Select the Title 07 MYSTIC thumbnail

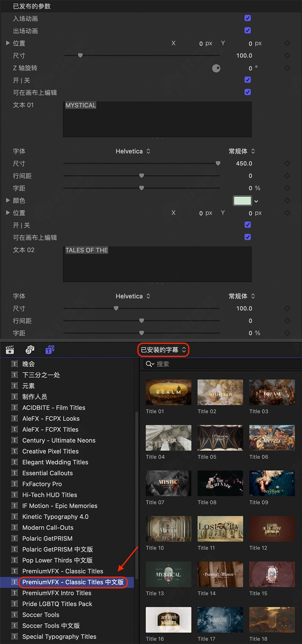pyautogui.click(x=168, y=483)
